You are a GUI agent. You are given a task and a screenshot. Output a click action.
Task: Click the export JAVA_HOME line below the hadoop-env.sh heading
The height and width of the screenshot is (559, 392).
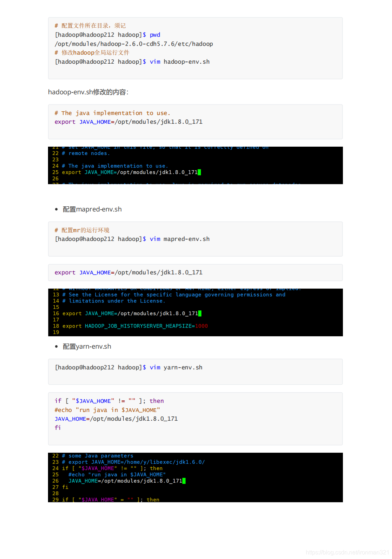tap(128, 122)
